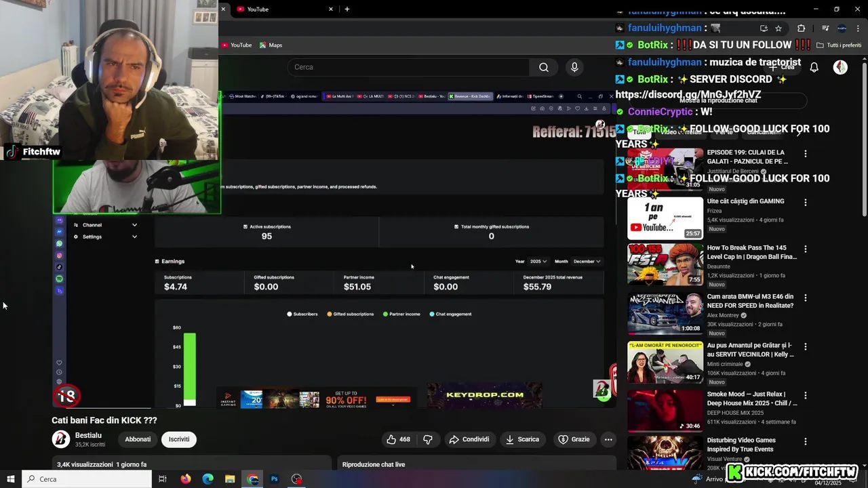This screenshot has height=488, width=868.
Task: Launch Firefox from taskbar
Action: point(186,479)
